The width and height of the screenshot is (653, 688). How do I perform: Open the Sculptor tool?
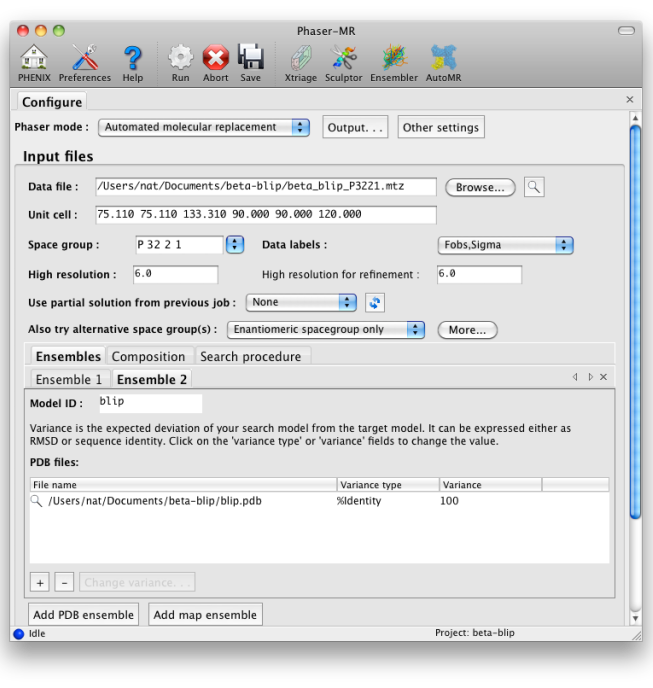tap(343, 62)
